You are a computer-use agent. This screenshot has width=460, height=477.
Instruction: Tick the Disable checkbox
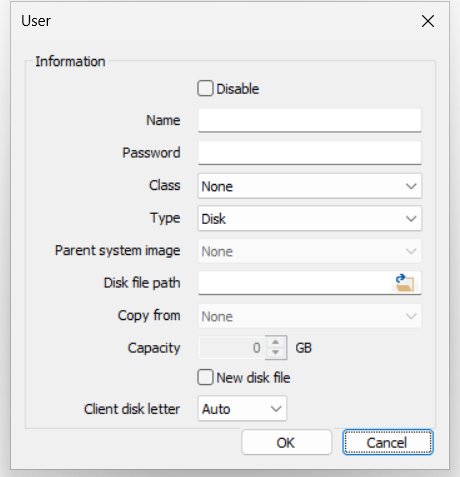[x=205, y=89]
